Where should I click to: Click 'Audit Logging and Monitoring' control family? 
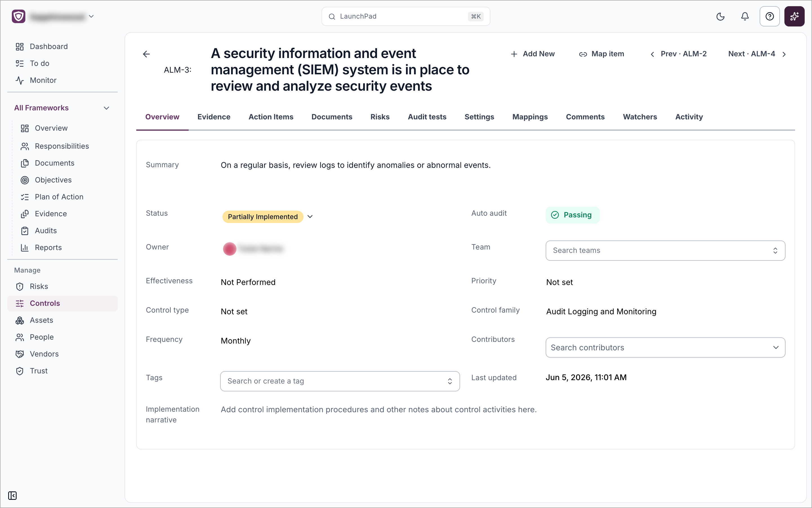(x=601, y=311)
